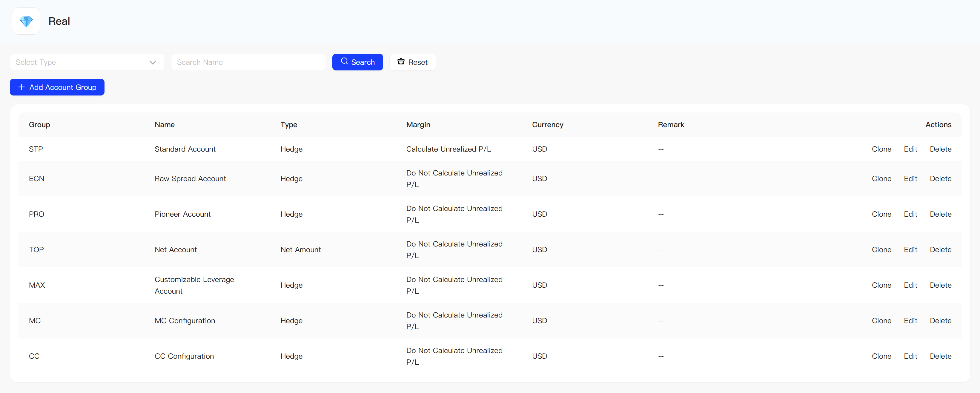Click the Name column header
980x393 pixels.
[x=164, y=125]
